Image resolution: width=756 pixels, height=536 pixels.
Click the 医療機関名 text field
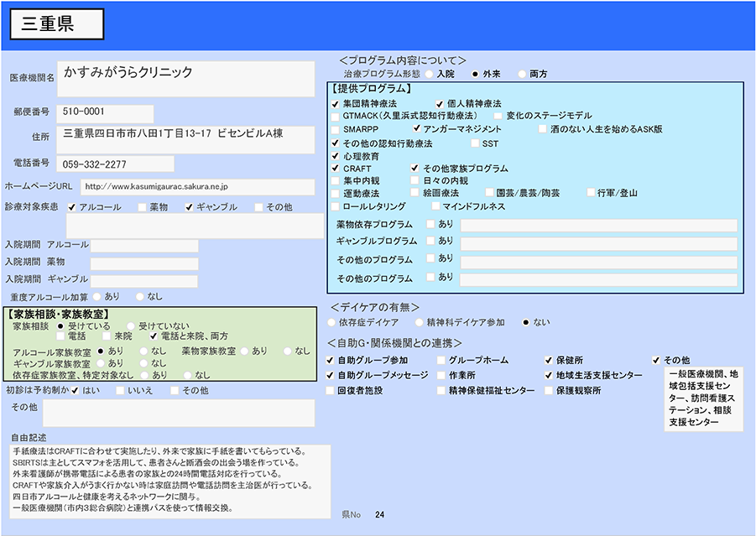click(186, 78)
